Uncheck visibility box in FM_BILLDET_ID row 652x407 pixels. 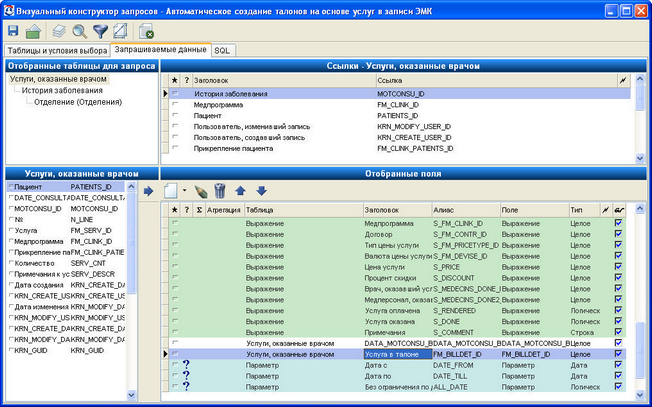[x=618, y=354]
